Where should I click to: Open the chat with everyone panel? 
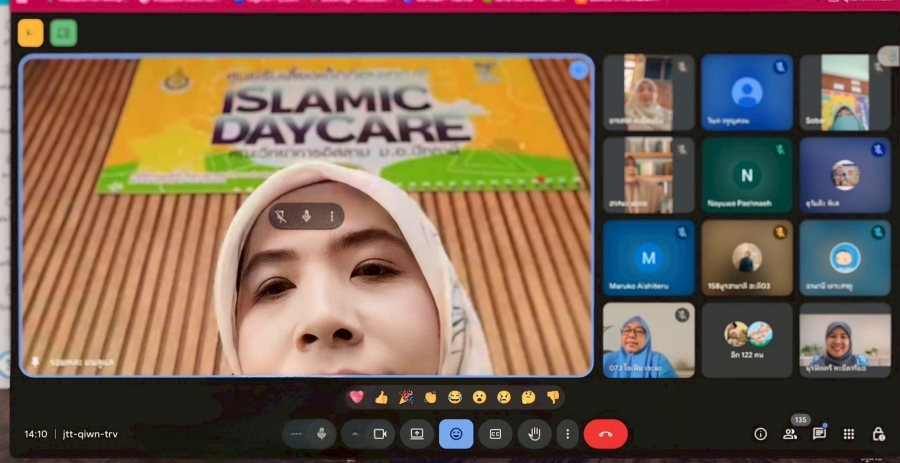click(819, 434)
